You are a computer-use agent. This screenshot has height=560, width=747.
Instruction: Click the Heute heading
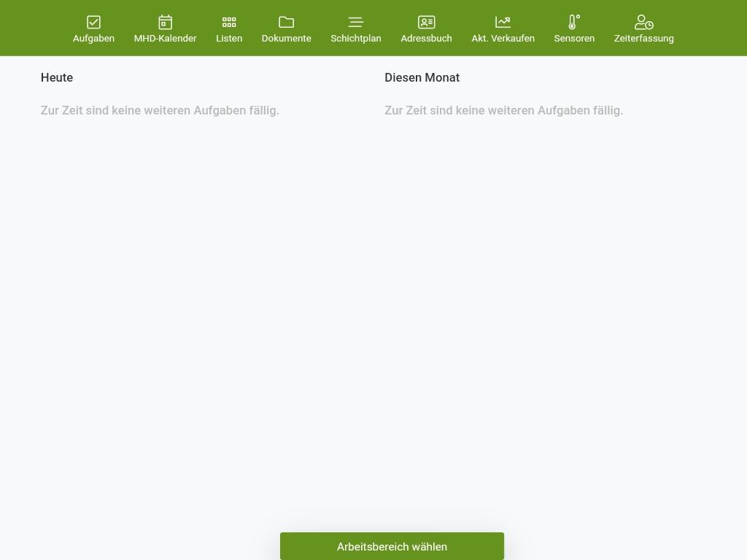pyautogui.click(x=57, y=77)
